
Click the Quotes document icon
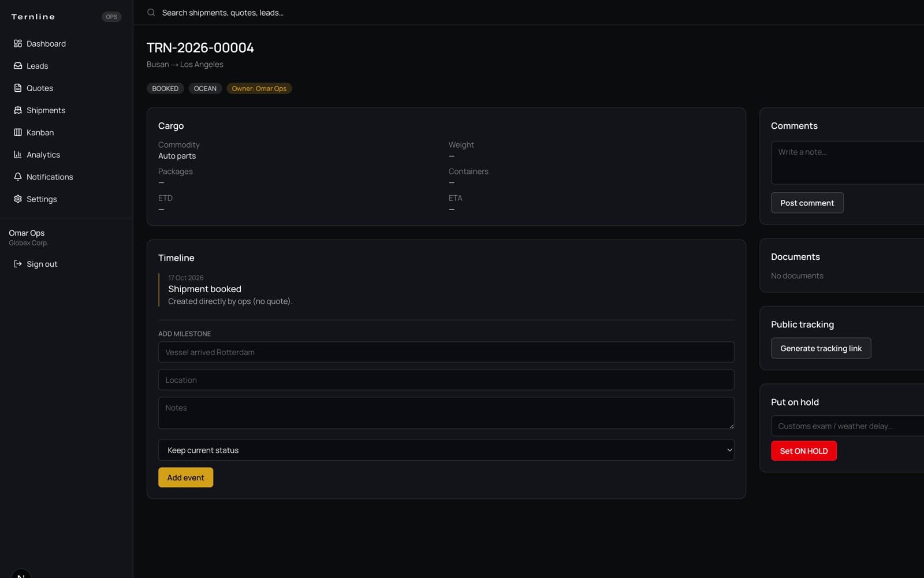18,88
